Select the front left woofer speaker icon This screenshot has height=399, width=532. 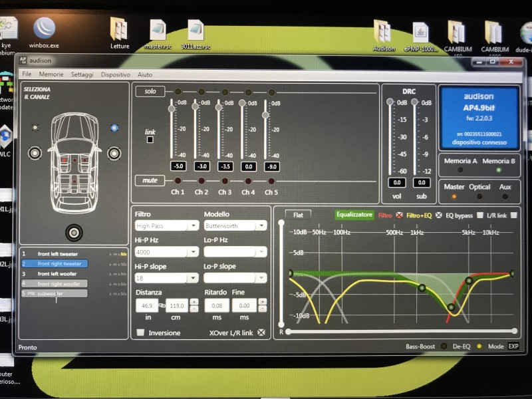[35, 153]
